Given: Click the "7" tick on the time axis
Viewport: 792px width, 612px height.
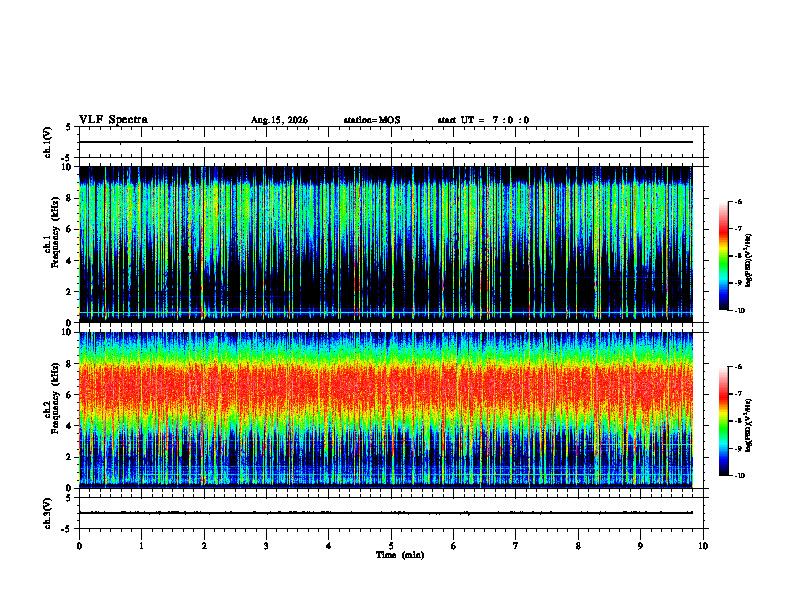Looking at the screenshot, I should click(516, 546).
